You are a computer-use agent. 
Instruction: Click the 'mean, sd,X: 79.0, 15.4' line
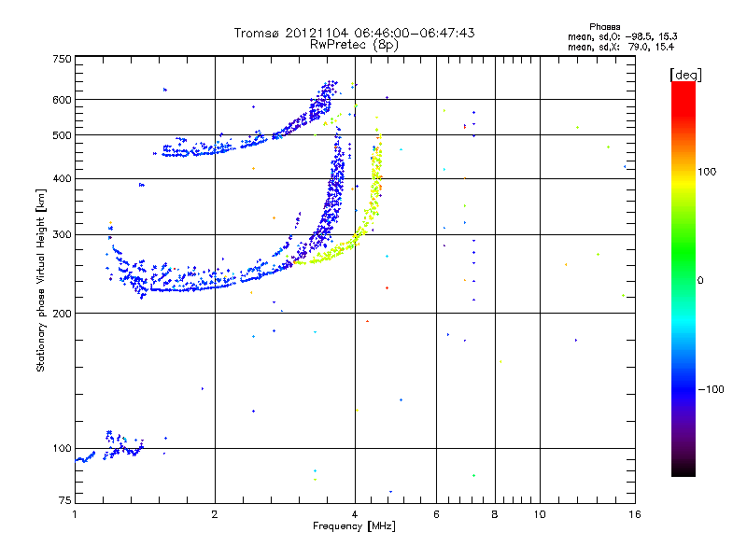click(x=621, y=47)
